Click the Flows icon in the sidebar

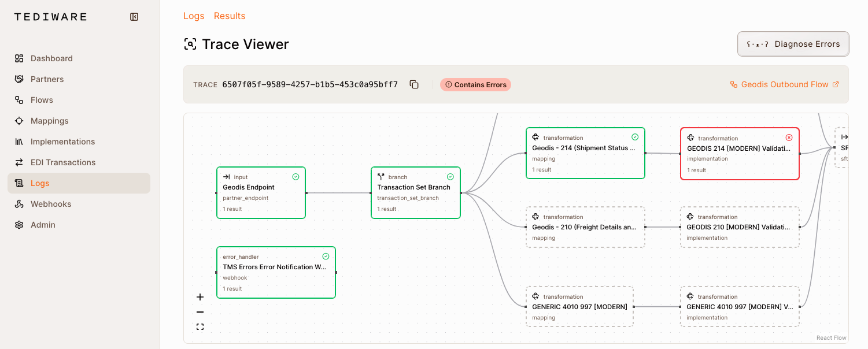[x=19, y=99]
